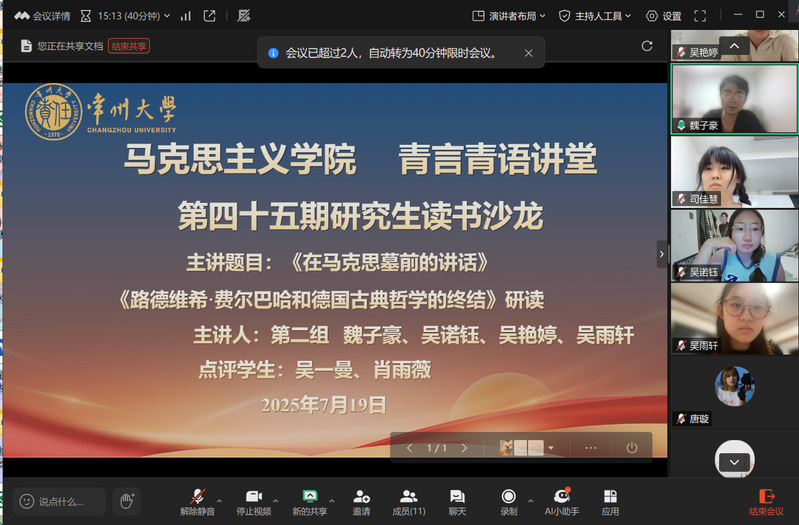Open slide thumbnail dropdown in slide toolbar

click(x=551, y=448)
